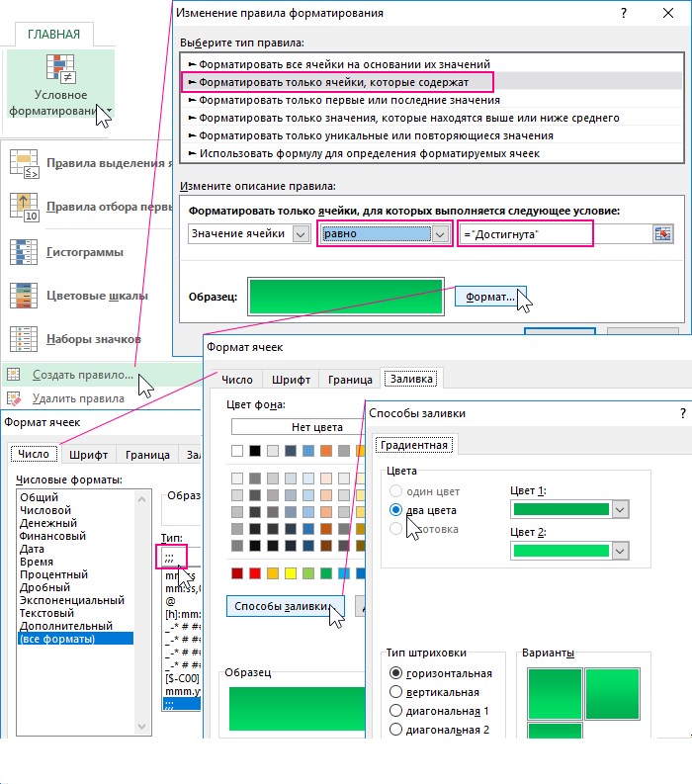Open Число tab in lower-left Формат ячеек

[34, 454]
